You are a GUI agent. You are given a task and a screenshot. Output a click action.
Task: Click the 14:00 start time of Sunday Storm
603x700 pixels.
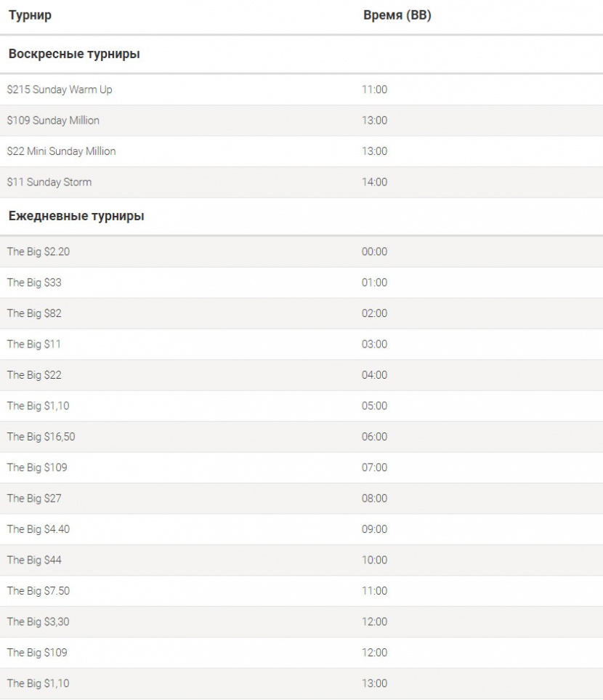coord(375,182)
